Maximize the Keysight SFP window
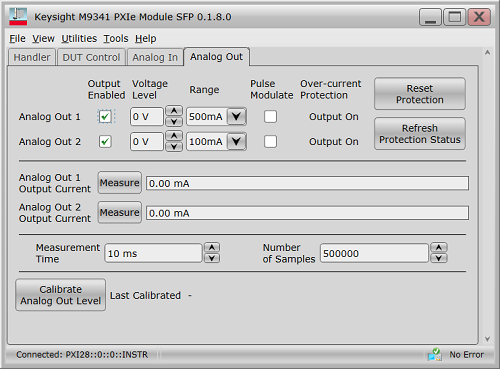This screenshot has width=500, height=369. 455,17
